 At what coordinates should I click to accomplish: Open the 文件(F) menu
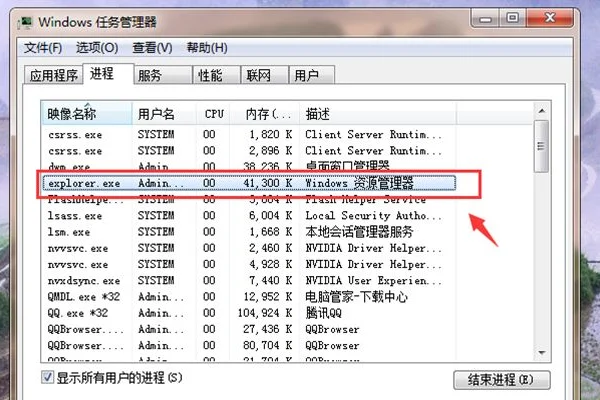click(43, 48)
